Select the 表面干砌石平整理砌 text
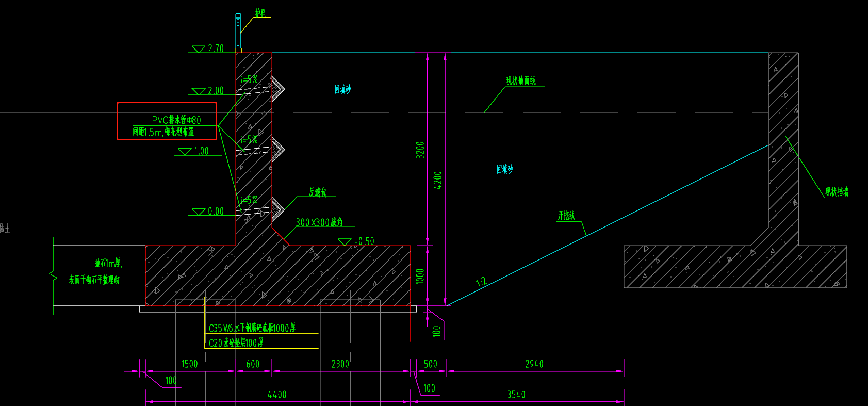The image size is (868, 406). pyautogui.click(x=94, y=280)
